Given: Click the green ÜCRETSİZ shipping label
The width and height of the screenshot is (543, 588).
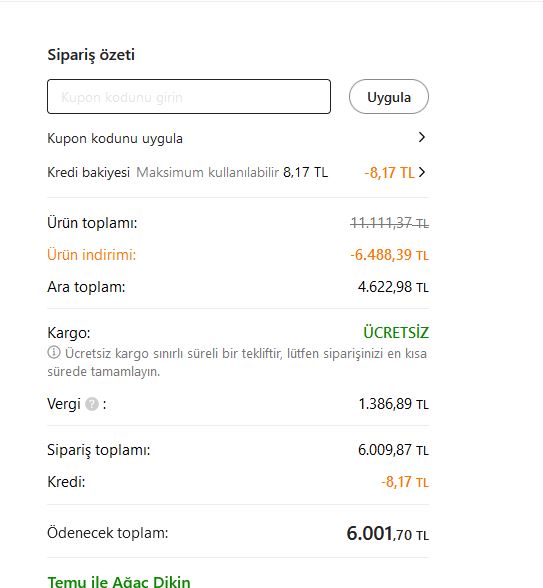Looking at the screenshot, I should (396, 333).
